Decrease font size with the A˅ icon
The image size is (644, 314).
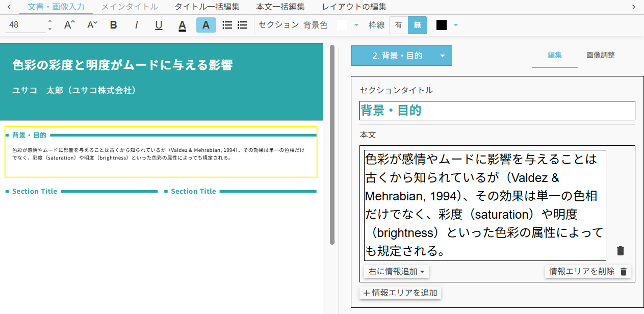tap(92, 25)
